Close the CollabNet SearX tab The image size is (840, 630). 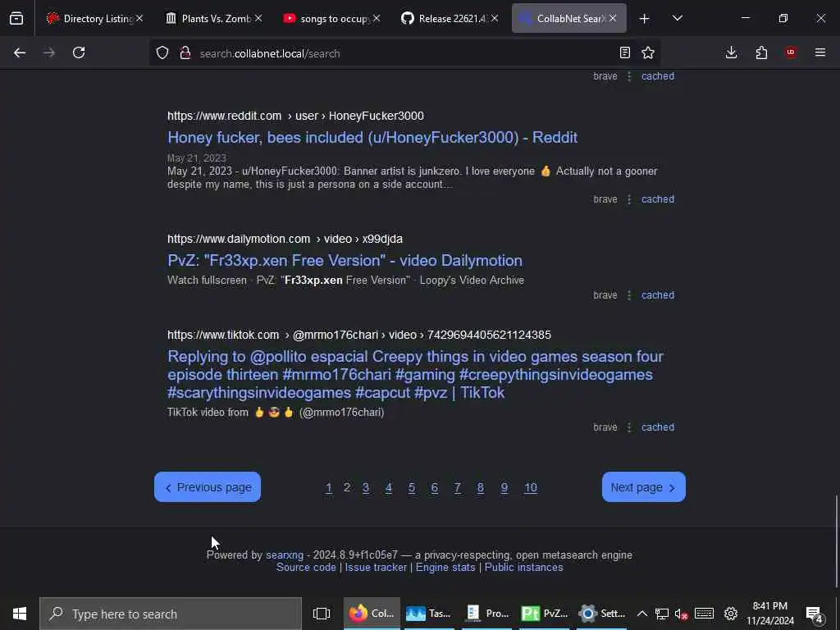point(613,19)
